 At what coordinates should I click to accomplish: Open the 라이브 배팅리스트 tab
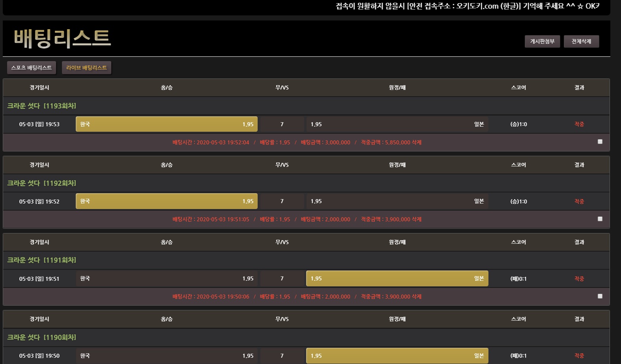[x=86, y=68]
